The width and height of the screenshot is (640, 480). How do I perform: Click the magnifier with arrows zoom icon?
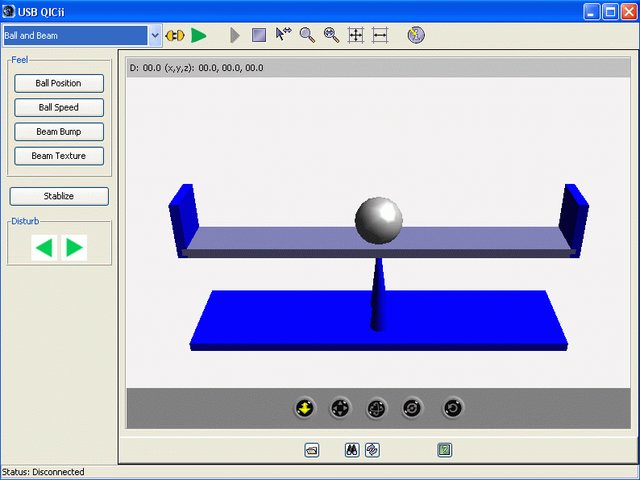[331, 35]
